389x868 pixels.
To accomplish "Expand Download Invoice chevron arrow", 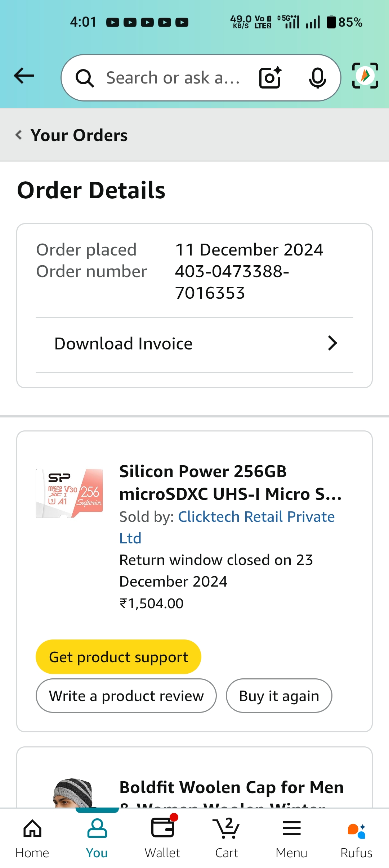I will [x=332, y=343].
